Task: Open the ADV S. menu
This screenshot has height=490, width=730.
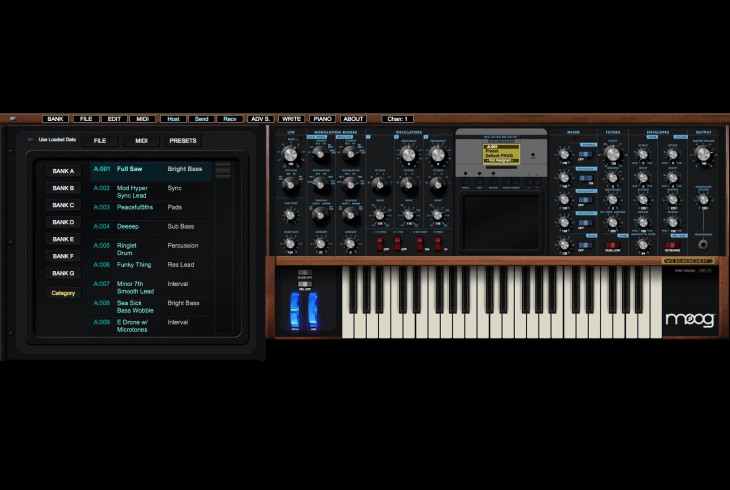Action: point(260,119)
